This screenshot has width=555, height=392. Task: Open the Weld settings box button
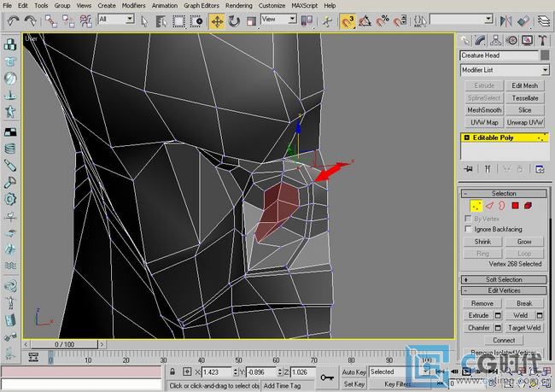coord(540,315)
